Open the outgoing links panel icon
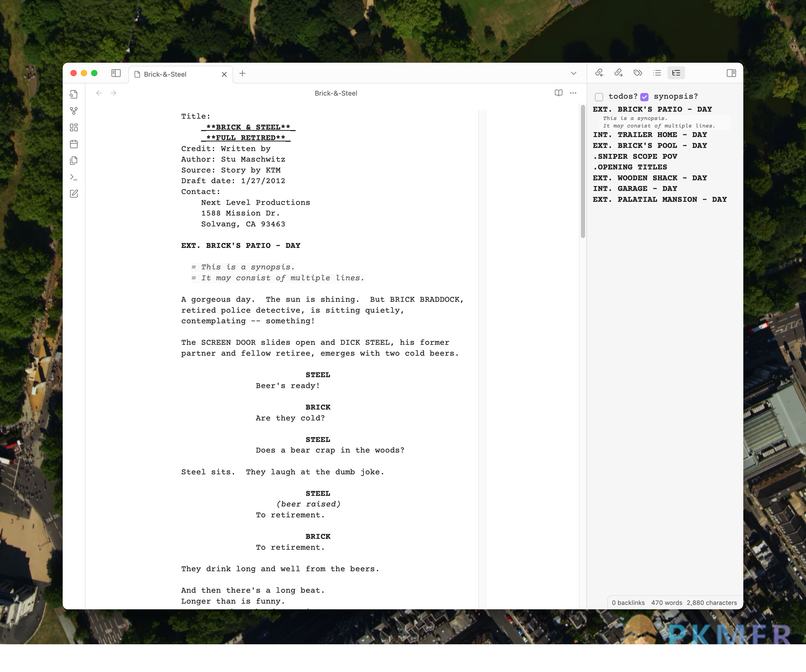 point(618,73)
